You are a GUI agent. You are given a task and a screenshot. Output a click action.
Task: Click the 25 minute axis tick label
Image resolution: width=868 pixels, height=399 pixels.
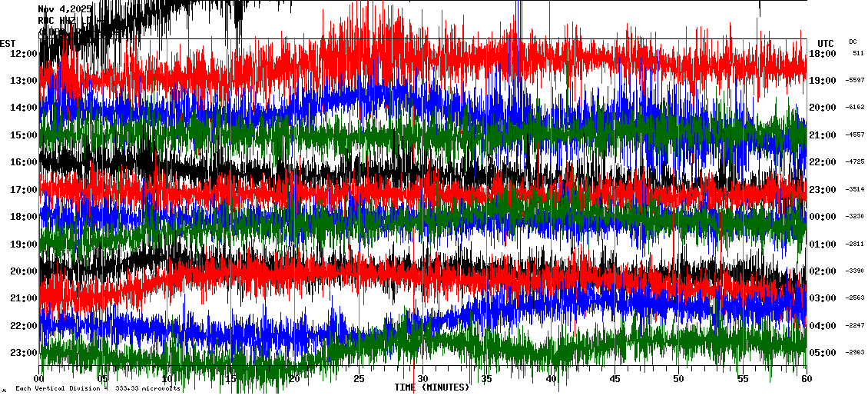[359, 379]
